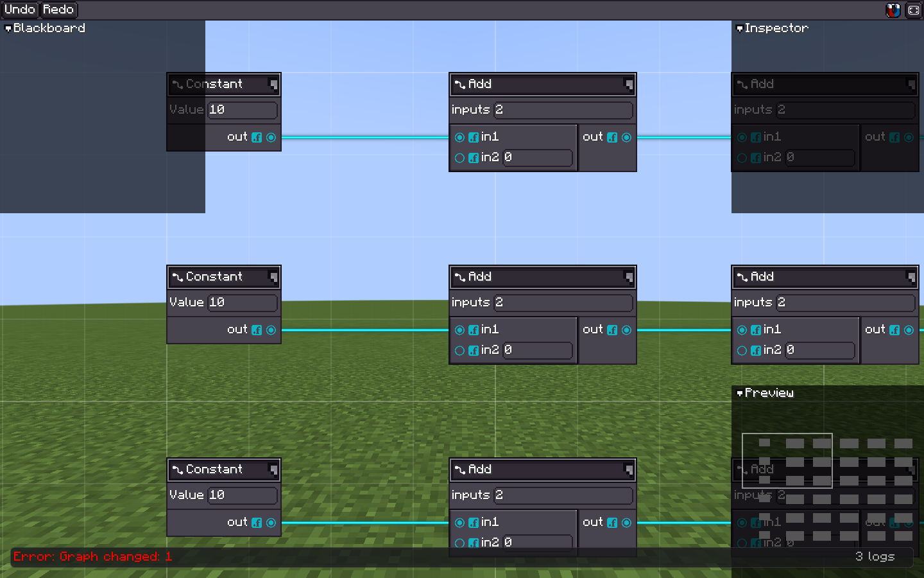Click title bar of middle Constant node
Screen dimensions: 924x578
click(224, 277)
